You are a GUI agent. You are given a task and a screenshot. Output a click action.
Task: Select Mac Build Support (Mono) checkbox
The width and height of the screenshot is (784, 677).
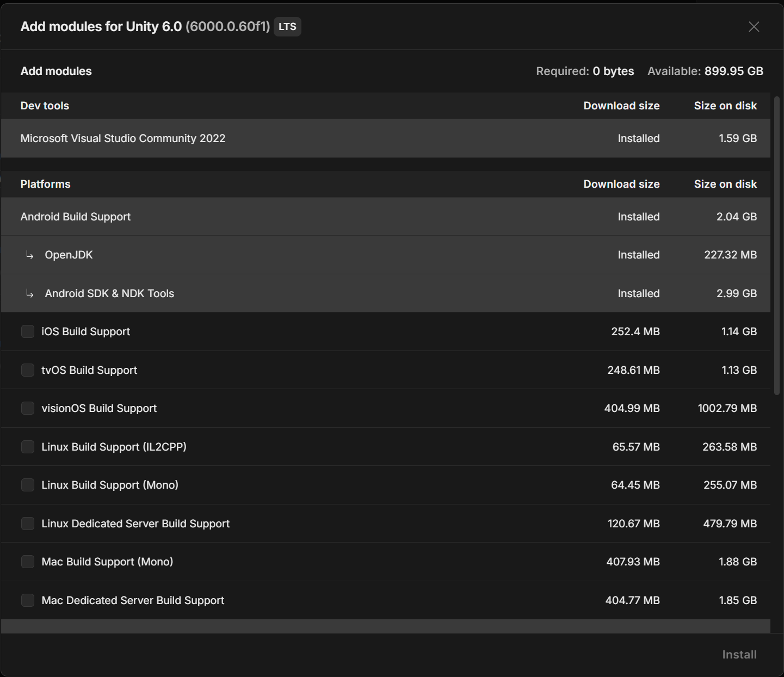coord(28,562)
